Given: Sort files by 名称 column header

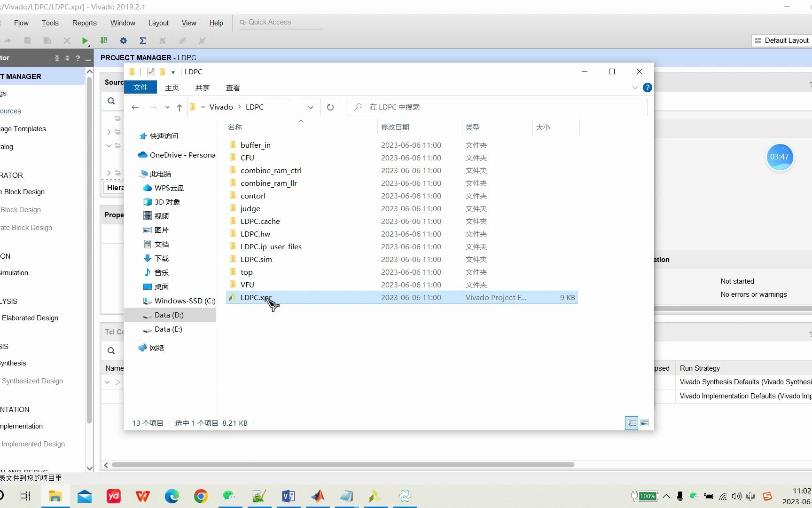Looking at the screenshot, I should coord(235,127).
